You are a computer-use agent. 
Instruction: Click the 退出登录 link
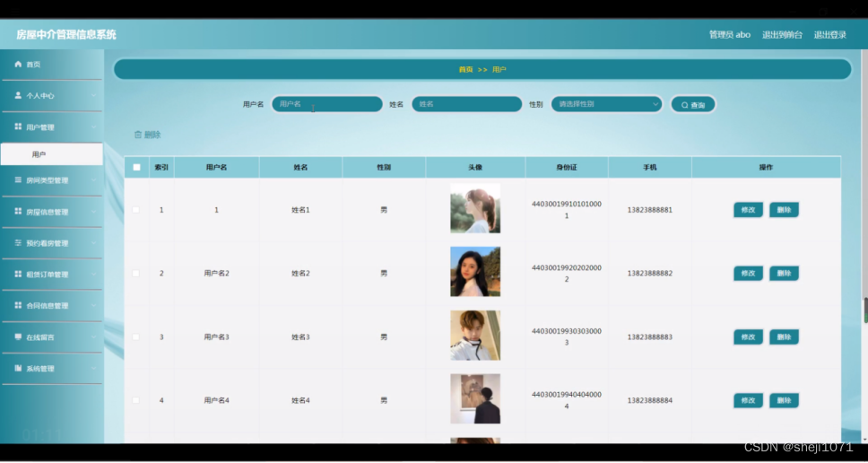point(829,34)
